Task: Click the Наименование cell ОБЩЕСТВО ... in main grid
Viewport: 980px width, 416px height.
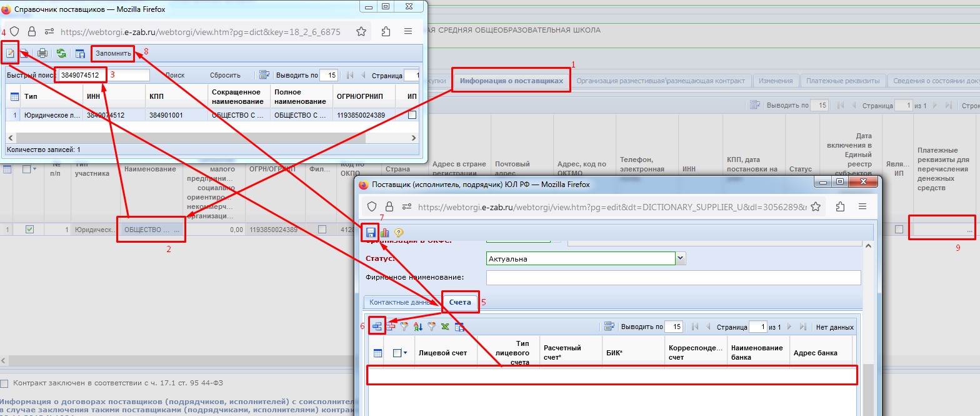Action: coord(152,230)
